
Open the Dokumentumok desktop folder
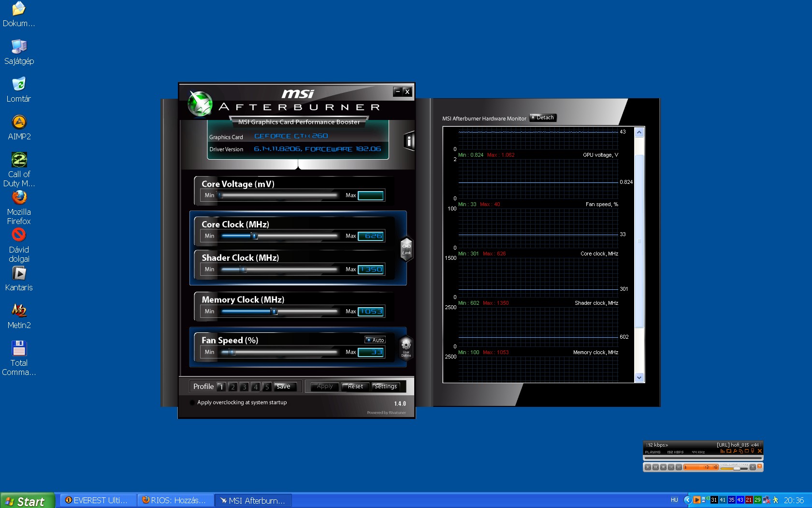(x=19, y=15)
